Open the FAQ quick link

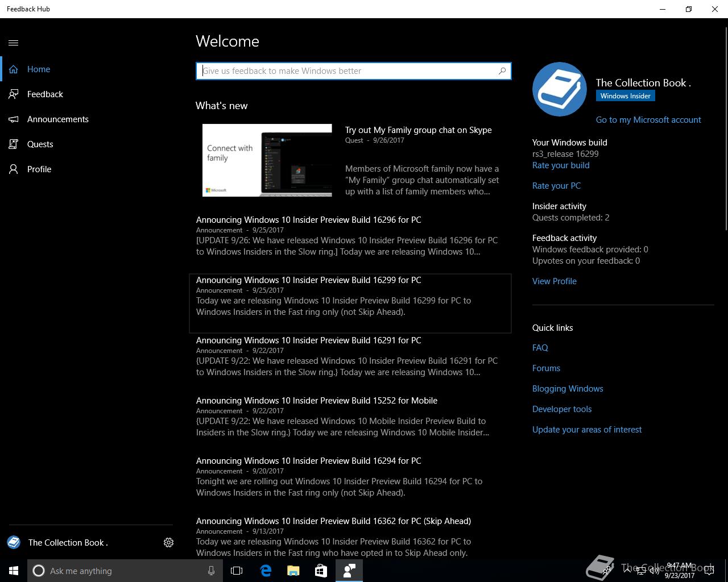point(540,348)
